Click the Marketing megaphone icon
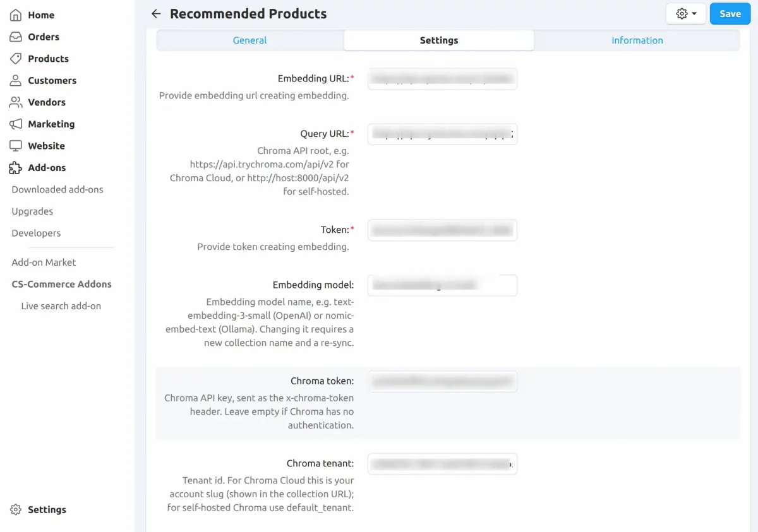The height and width of the screenshot is (532, 758). 16,124
